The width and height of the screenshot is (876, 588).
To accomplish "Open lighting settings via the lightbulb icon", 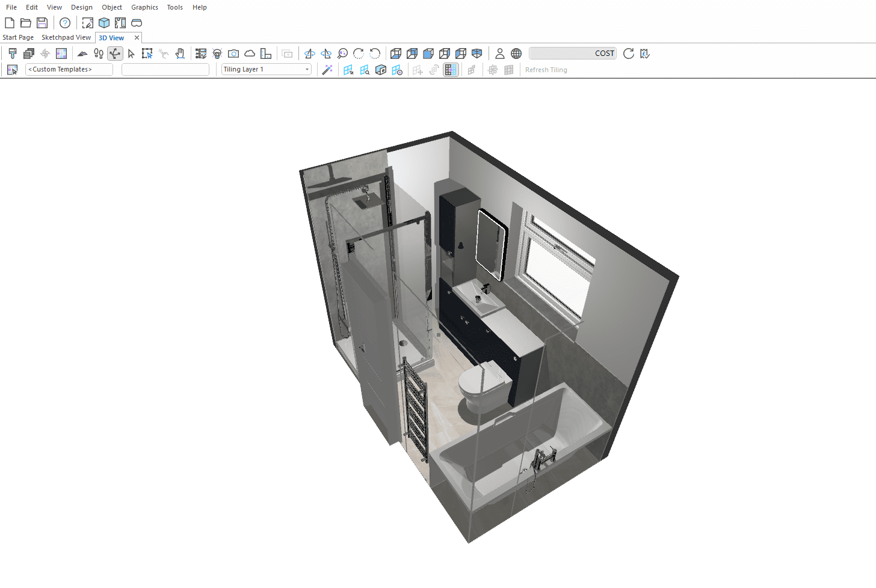I will (x=217, y=54).
